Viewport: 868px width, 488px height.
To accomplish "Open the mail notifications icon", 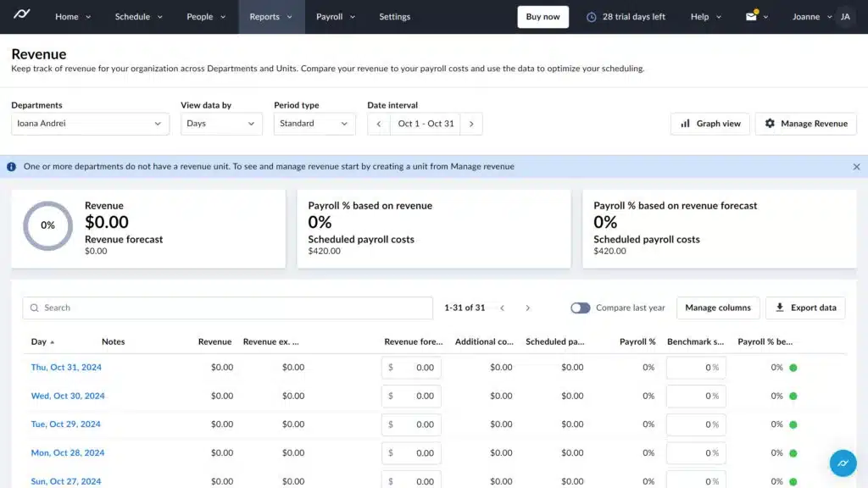I will (751, 17).
